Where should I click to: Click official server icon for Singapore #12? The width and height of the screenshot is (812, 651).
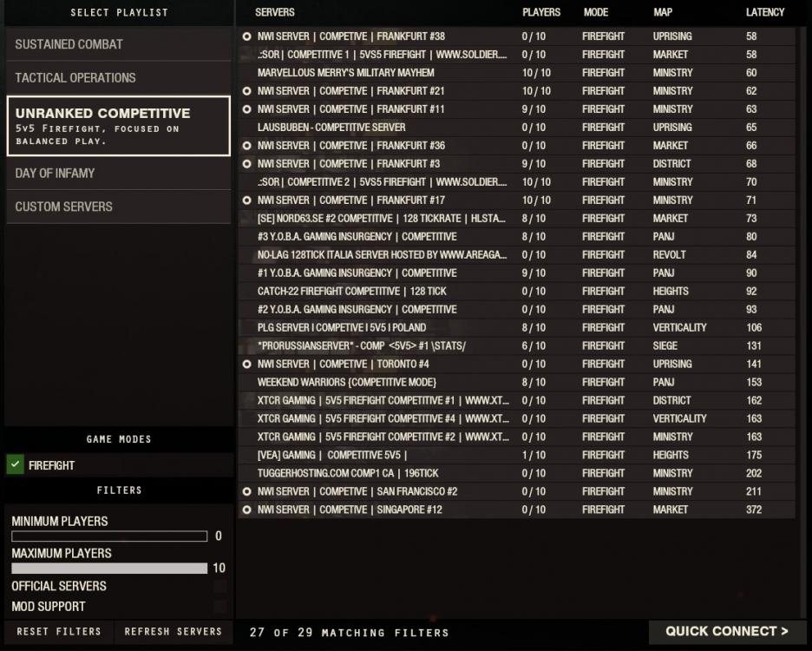(x=247, y=510)
